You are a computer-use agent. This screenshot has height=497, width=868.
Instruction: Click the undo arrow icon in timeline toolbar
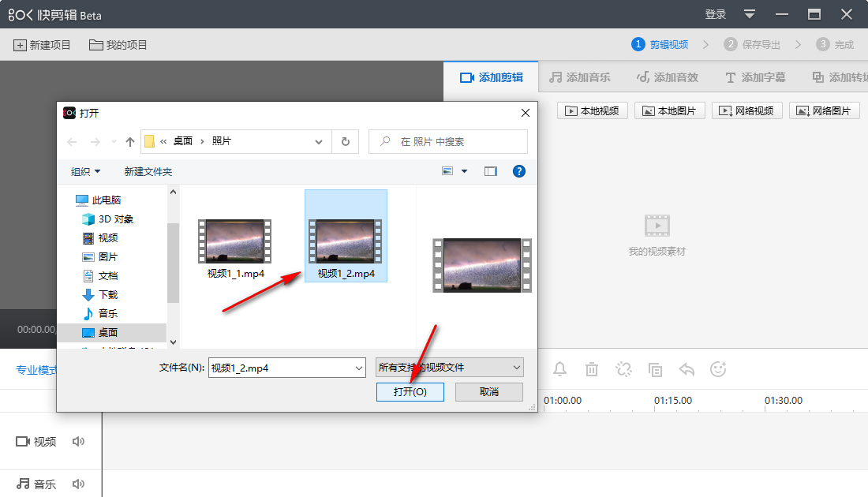[687, 369]
